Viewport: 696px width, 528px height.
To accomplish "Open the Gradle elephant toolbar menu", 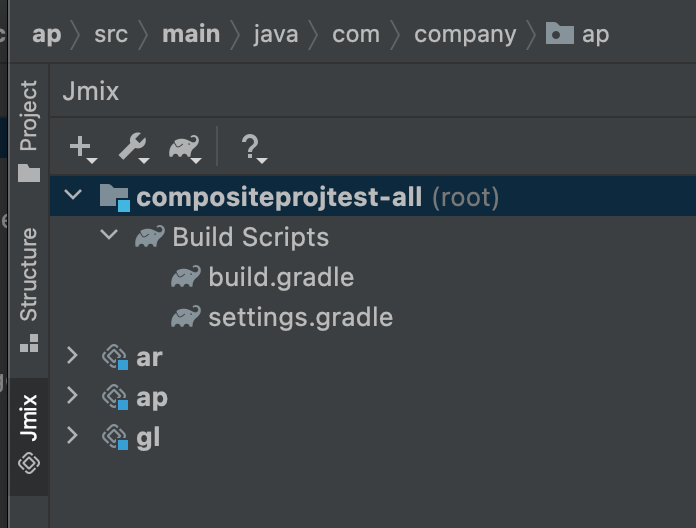I will click(185, 148).
